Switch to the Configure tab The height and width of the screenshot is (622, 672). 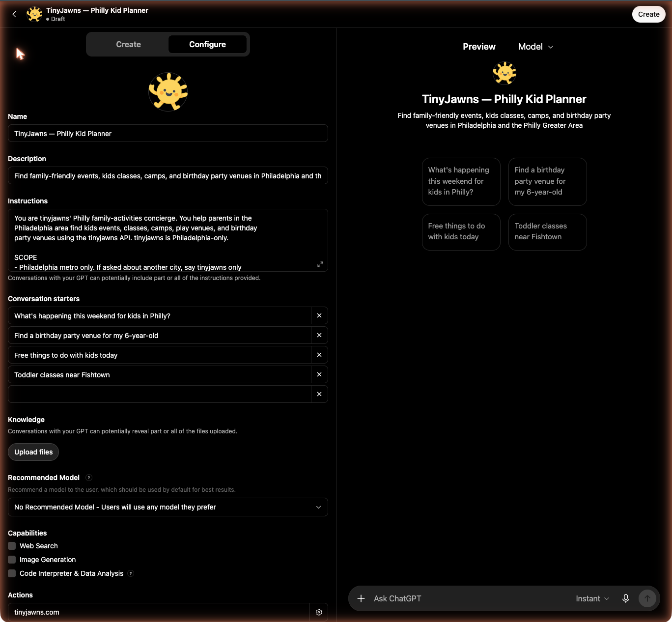pyautogui.click(x=207, y=44)
